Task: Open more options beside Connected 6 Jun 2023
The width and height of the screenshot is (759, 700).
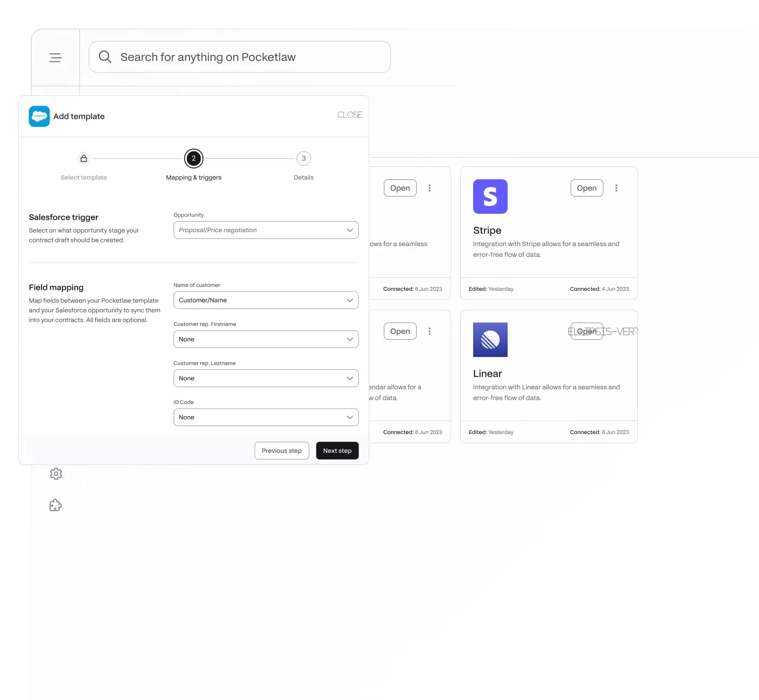Action: point(430,188)
